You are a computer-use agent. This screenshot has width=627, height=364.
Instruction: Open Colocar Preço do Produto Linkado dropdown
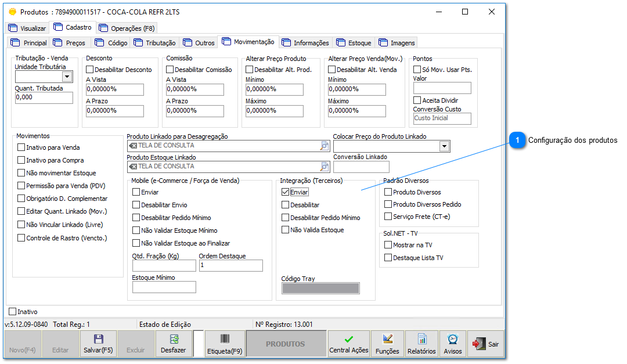pyautogui.click(x=444, y=146)
